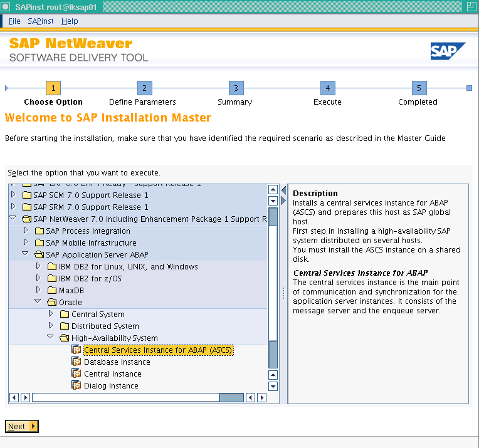Click the Oracle open folder icon
Screen dimensions: 479x448
pyautogui.click(x=52, y=302)
